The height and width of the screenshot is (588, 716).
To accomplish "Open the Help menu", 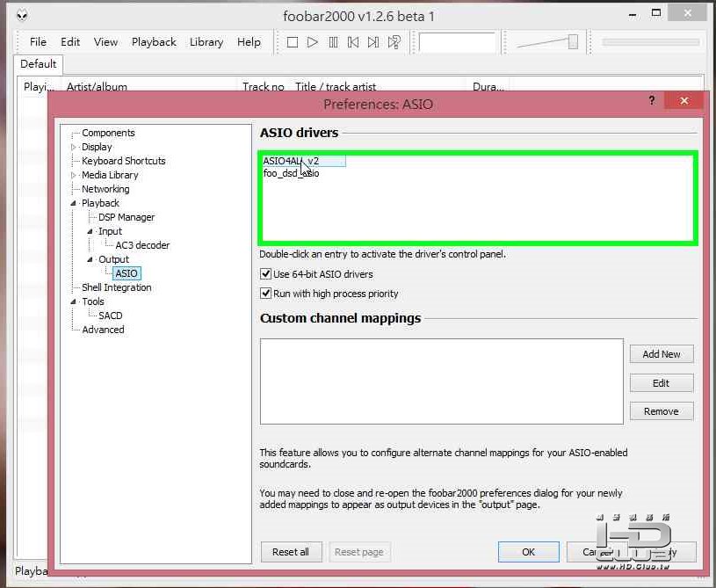I will coord(249,42).
